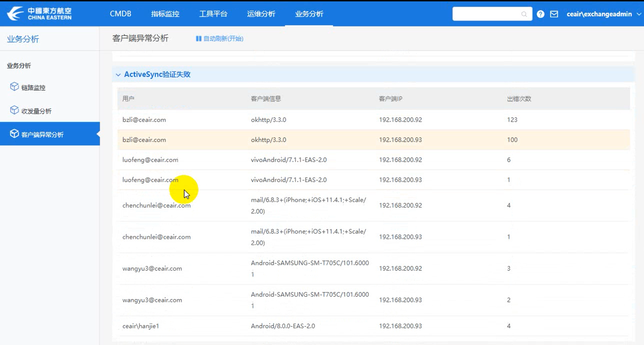This screenshot has width=644, height=345.
Task: Go to 链路监控 in sidebar
Action: (33, 88)
